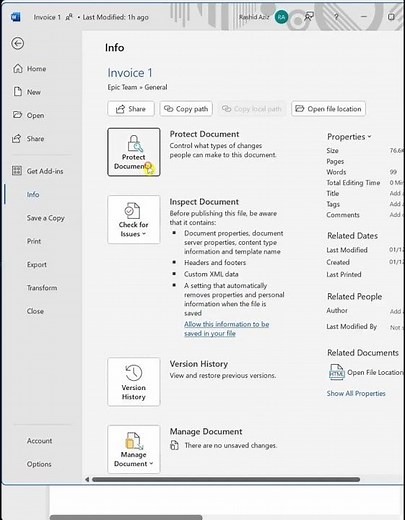Click the Epic Team » General location text
The width and height of the screenshot is (405, 520).
(x=137, y=87)
